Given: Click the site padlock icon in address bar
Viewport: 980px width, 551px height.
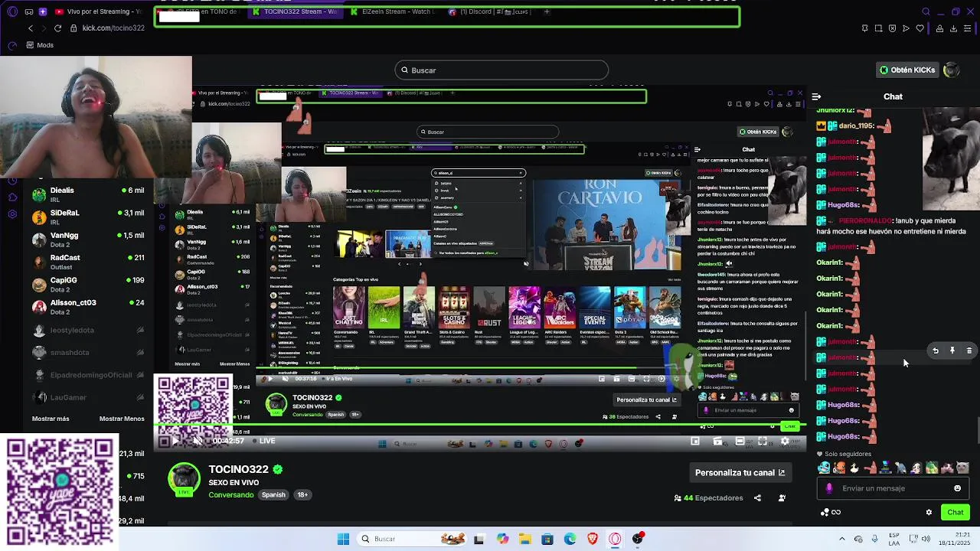Looking at the screenshot, I should tap(73, 28).
